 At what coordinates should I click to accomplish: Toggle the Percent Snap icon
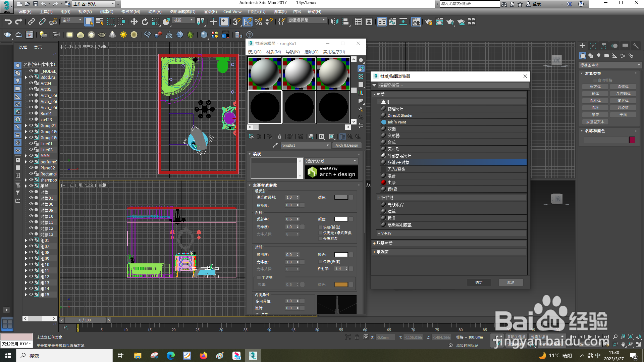258,22
